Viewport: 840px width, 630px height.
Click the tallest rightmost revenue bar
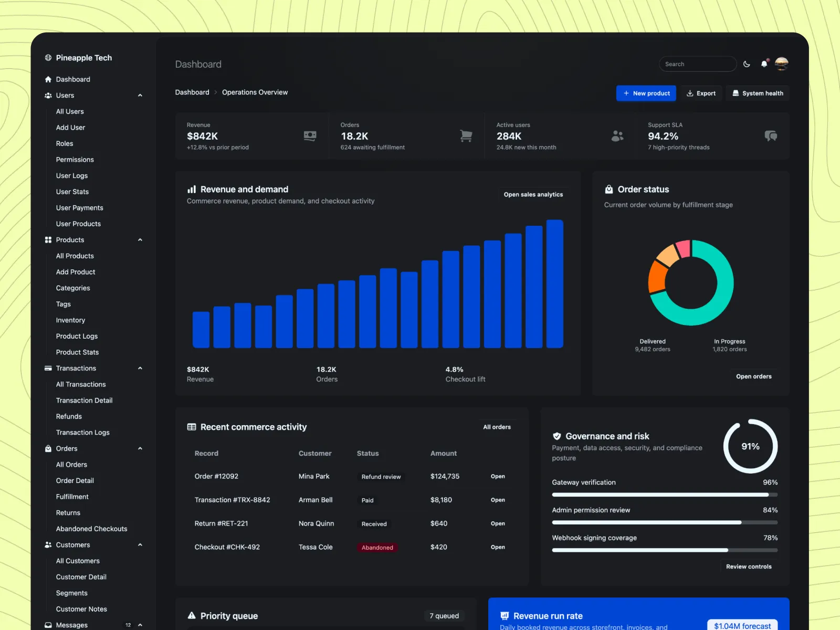click(x=554, y=284)
